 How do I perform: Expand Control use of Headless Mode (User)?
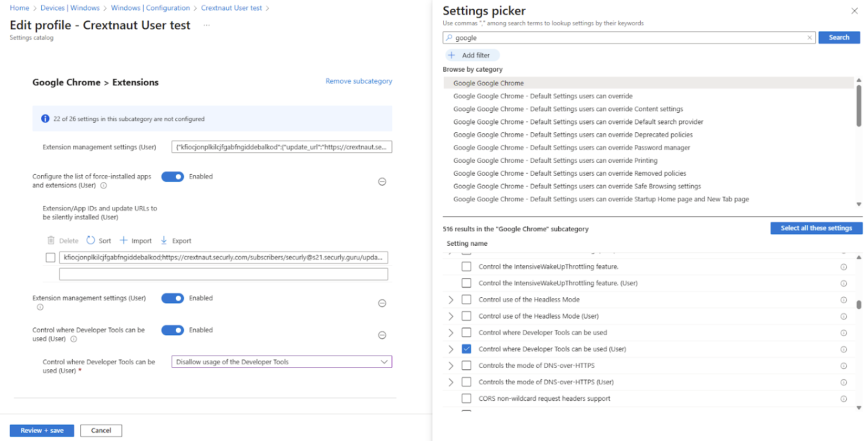tap(451, 316)
